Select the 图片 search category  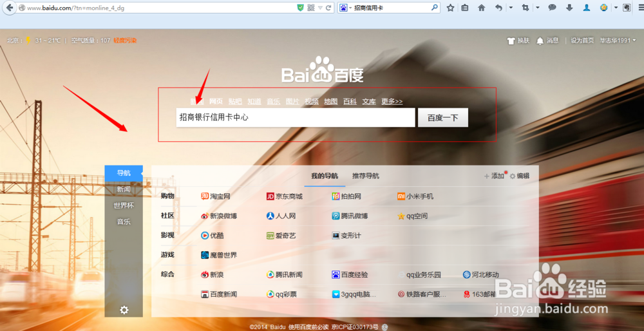(292, 102)
